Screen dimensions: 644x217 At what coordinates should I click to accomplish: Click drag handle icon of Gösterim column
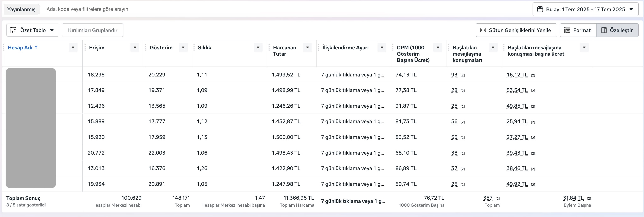[x=146, y=48]
